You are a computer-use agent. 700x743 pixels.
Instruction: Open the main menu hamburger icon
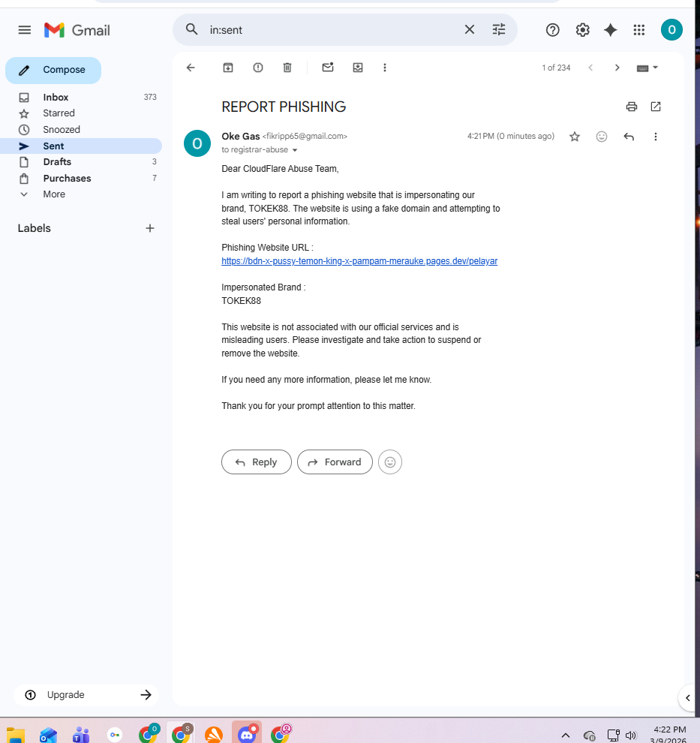click(25, 30)
